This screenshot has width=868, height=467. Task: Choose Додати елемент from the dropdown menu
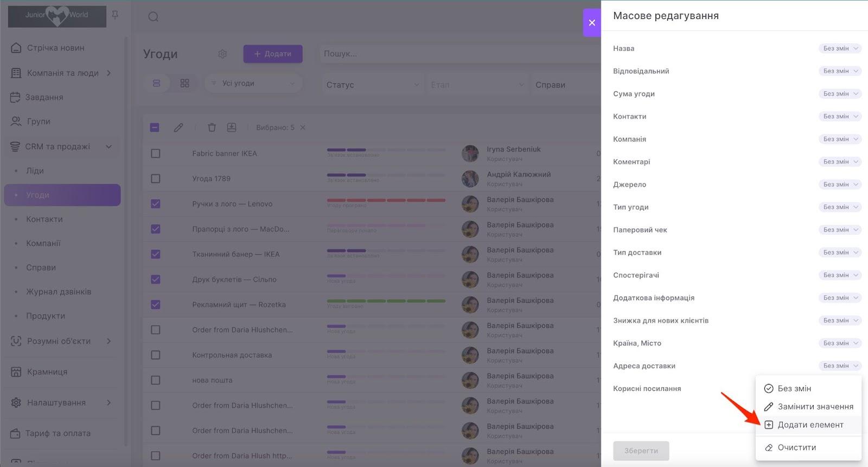click(x=810, y=425)
